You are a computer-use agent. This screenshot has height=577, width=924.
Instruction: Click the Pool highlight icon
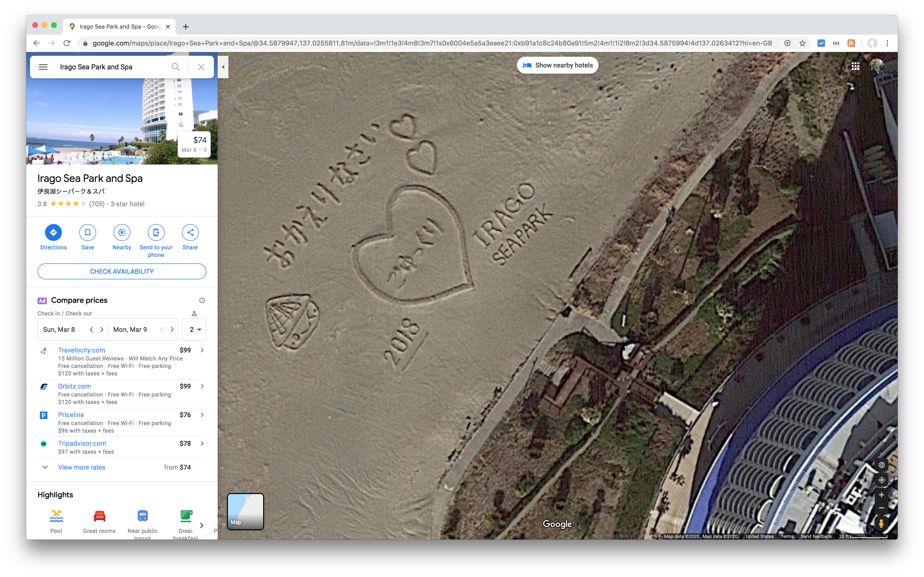coord(56,516)
